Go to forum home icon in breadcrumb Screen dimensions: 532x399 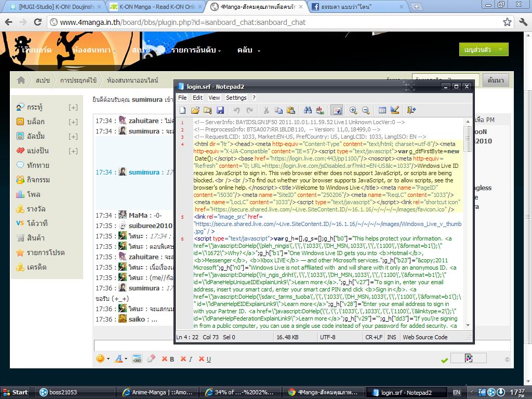[x=21, y=80]
